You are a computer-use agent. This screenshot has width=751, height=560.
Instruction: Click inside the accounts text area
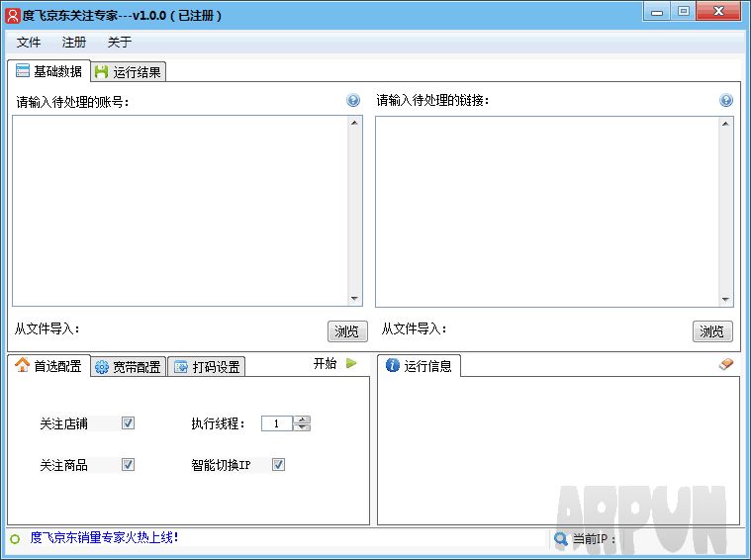point(180,211)
